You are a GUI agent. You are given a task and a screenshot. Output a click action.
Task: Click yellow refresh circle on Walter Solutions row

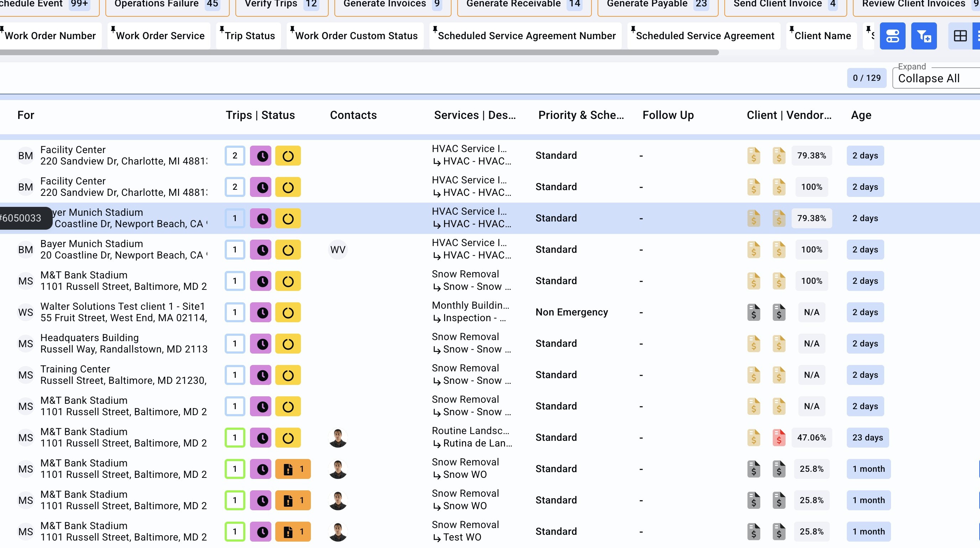point(288,313)
